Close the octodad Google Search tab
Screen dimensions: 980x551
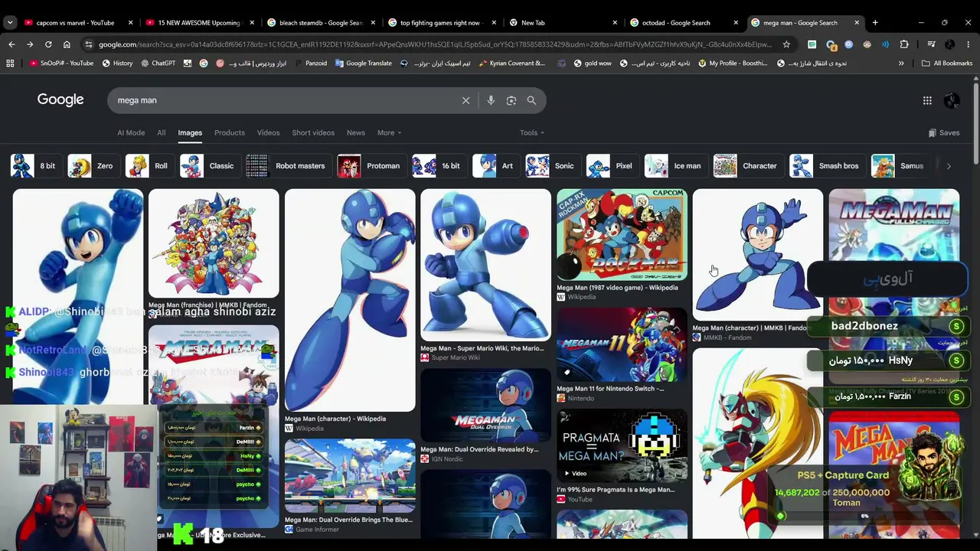(736, 23)
